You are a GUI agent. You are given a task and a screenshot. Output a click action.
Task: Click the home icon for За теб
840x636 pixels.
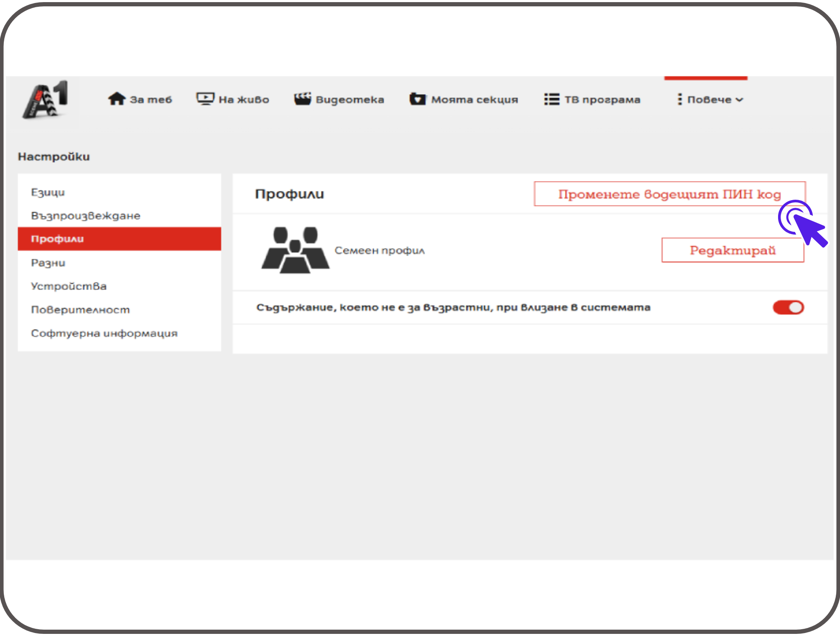[x=117, y=99]
